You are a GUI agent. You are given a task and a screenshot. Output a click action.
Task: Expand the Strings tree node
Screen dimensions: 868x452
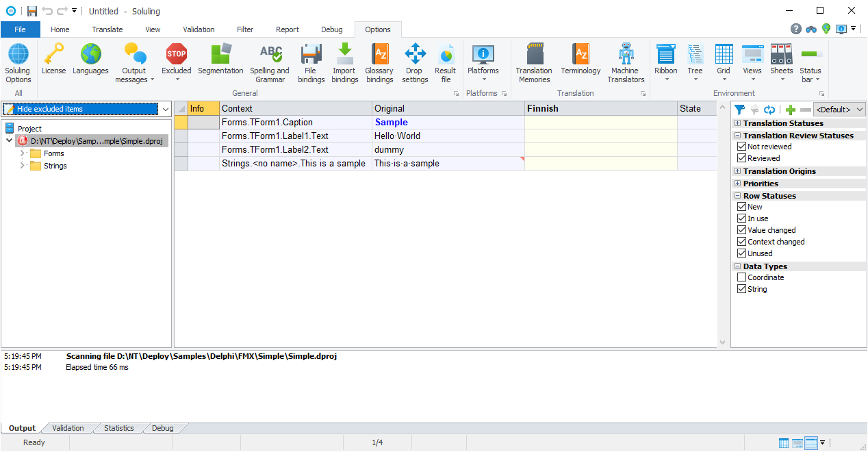23,166
